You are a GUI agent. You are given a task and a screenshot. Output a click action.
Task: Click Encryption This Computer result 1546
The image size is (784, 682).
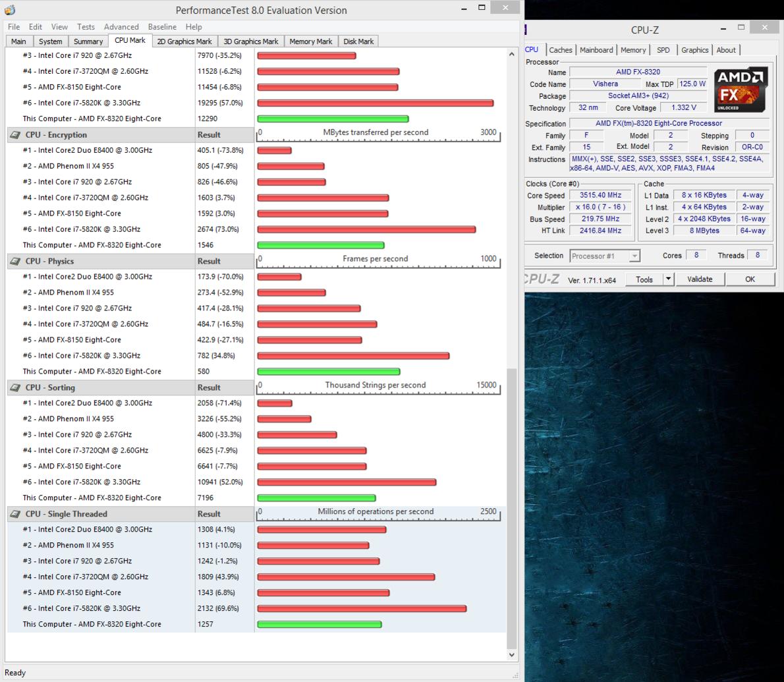(206, 246)
